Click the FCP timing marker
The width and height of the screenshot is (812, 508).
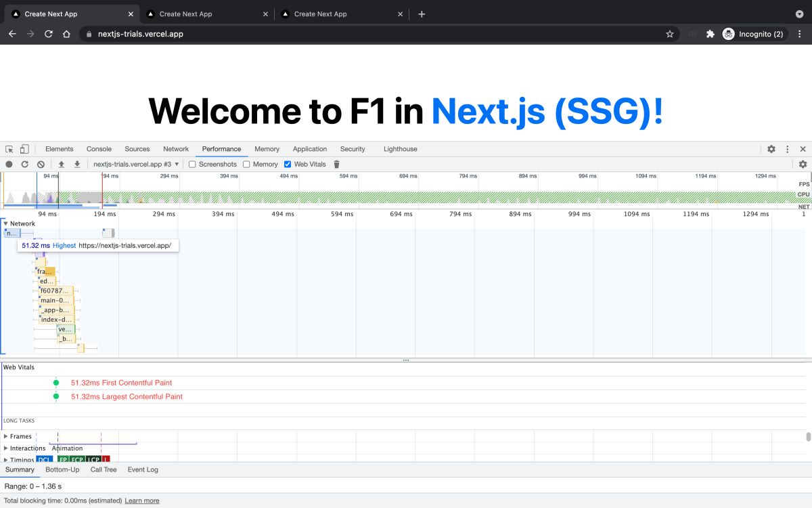tap(78, 460)
